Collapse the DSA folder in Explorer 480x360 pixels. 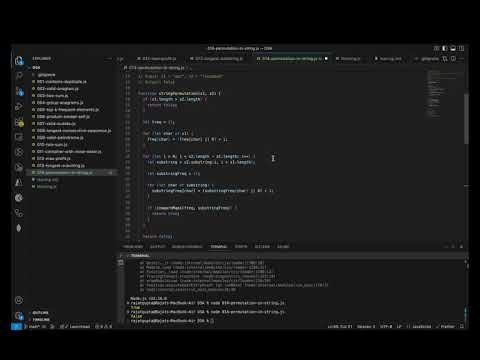[x=35, y=68]
